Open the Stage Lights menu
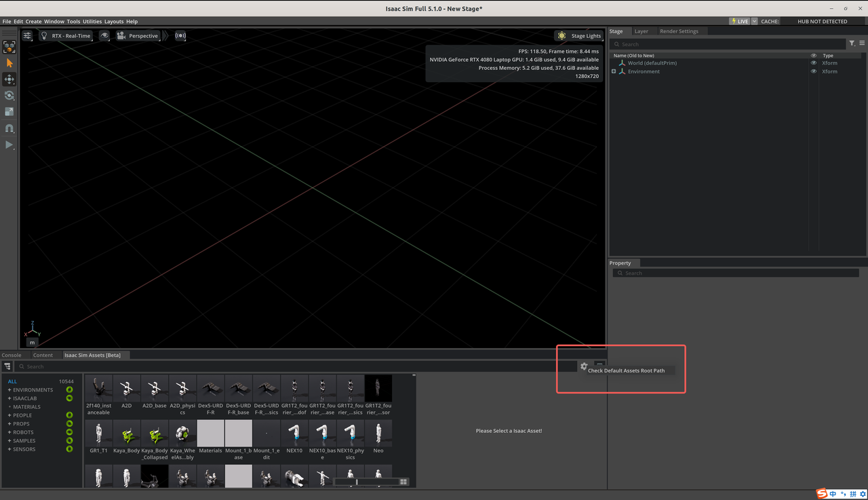This screenshot has width=868, height=500. [578, 35]
